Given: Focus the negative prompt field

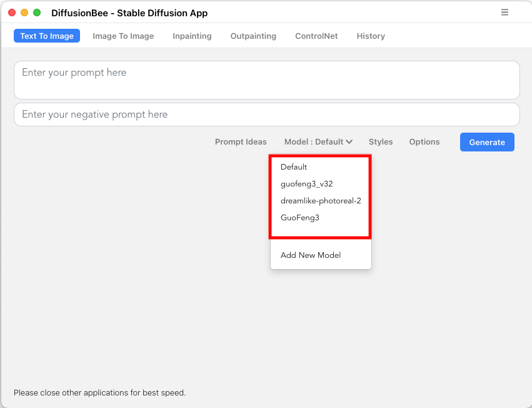Looking at the screenshot, I should 267,115.
